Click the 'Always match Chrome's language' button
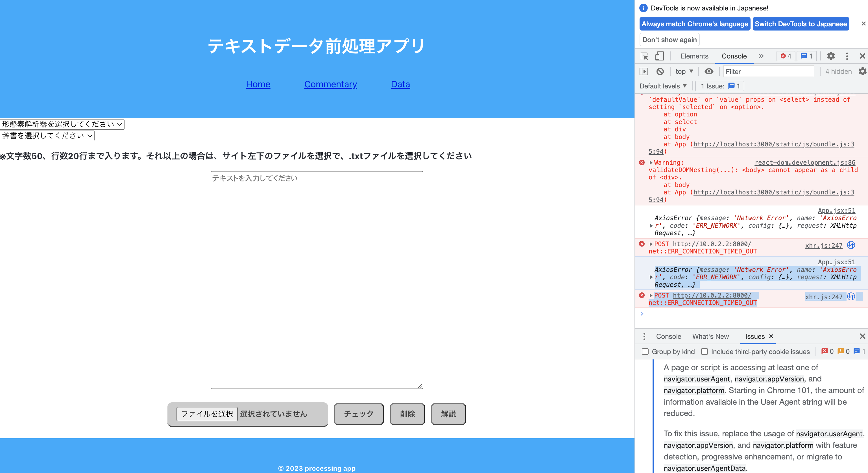Image resolution: width=868 pixels, height=473 pixels. point(695,24)
